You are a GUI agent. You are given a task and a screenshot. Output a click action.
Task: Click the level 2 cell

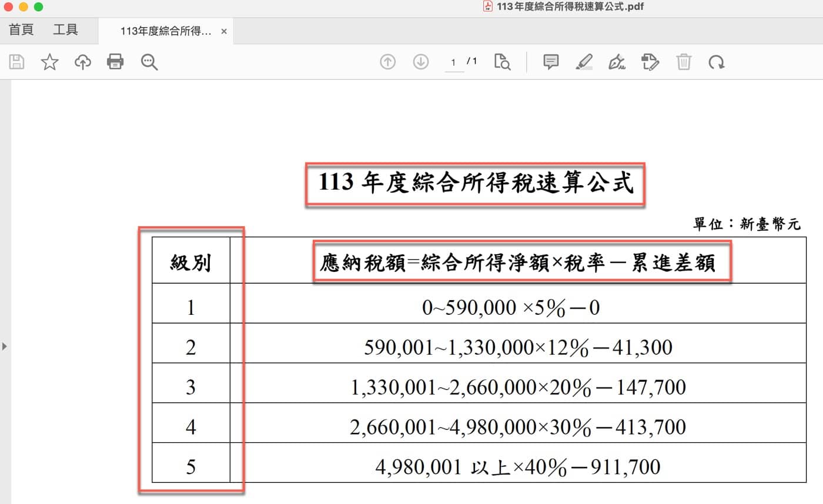[191, 343]
